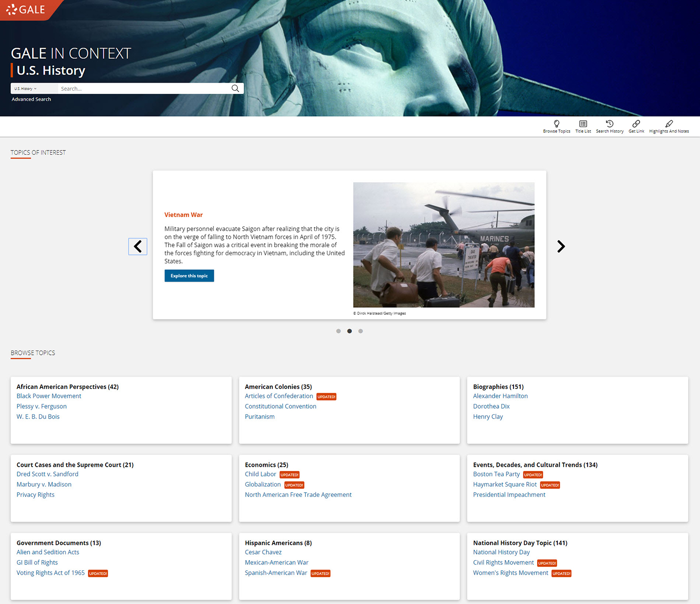Open Biographies (151) category
This screenshot has height=604, width=700.
pos(498,386)
